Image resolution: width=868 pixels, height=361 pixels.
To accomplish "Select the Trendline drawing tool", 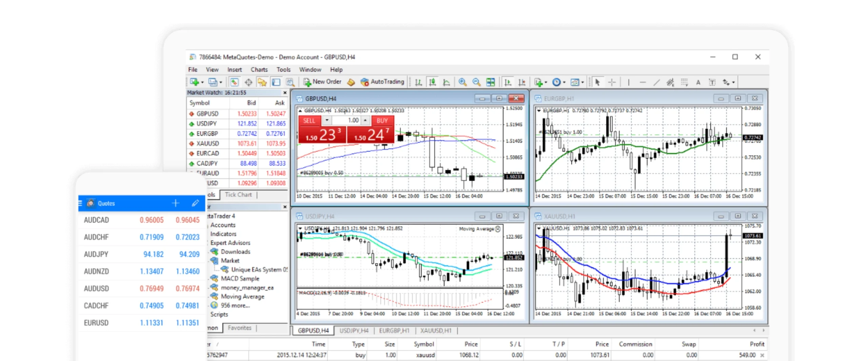I will pos(656,82).
